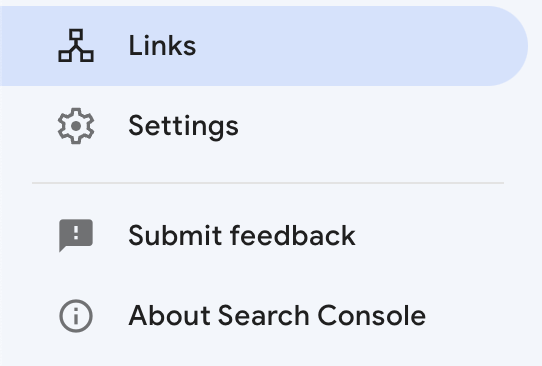Open Settings from the navigation menu
Screen dimensions: 542x366
click(264, 126)
